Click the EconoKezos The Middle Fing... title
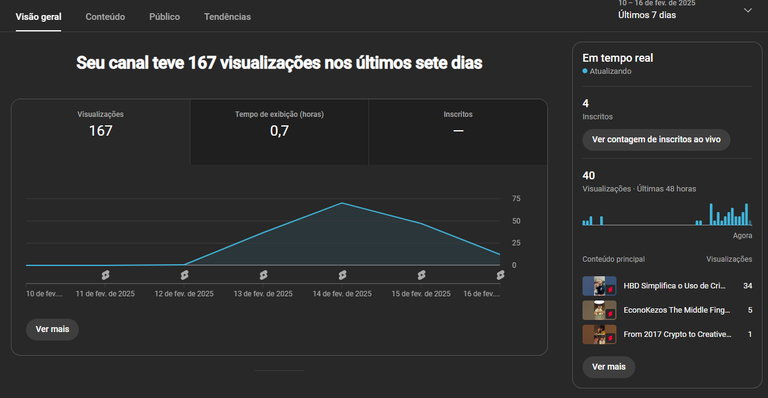The width and height of the screenshot is (768, 398). [677, 310]
